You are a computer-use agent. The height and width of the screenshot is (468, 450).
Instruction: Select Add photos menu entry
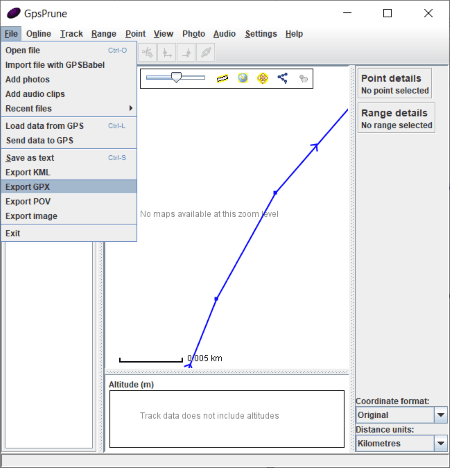click(69, 79)
